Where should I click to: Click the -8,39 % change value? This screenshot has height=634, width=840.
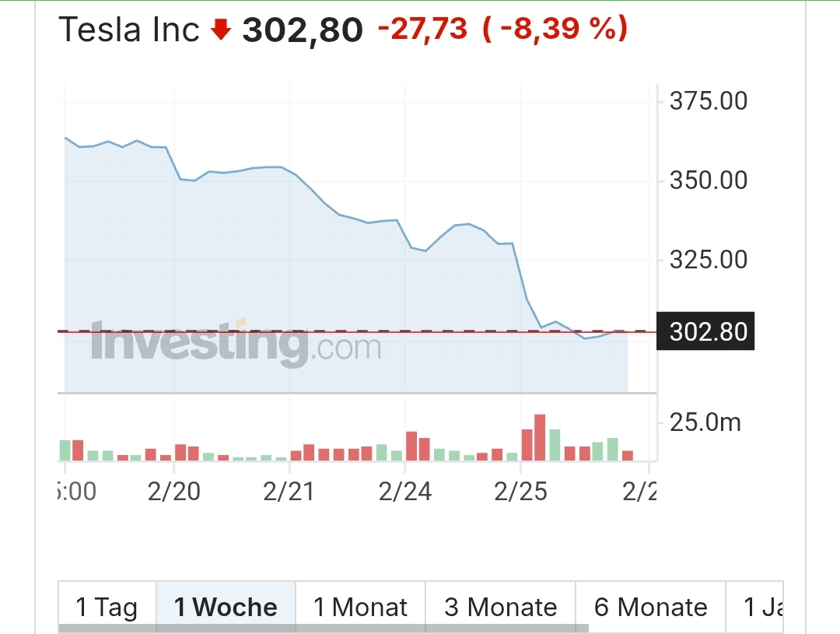point(555,30)
